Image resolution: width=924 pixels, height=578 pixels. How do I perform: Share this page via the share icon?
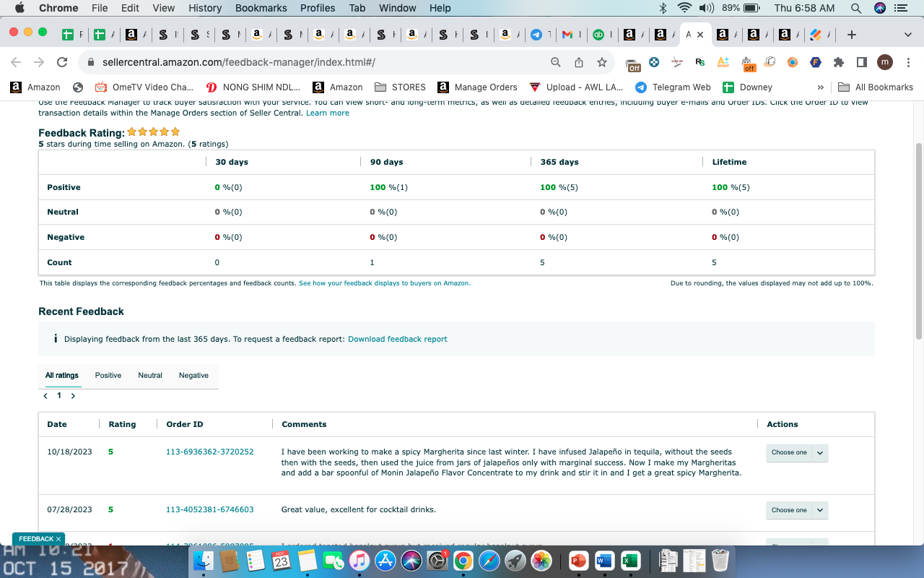pos(579,62)
